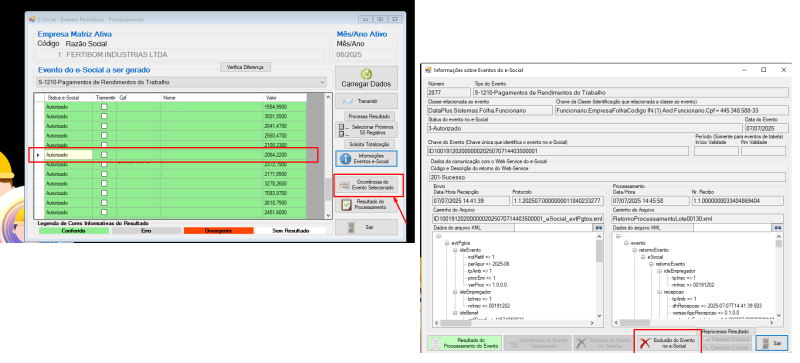Click the Conferido green legend swatch

point(73,231)
